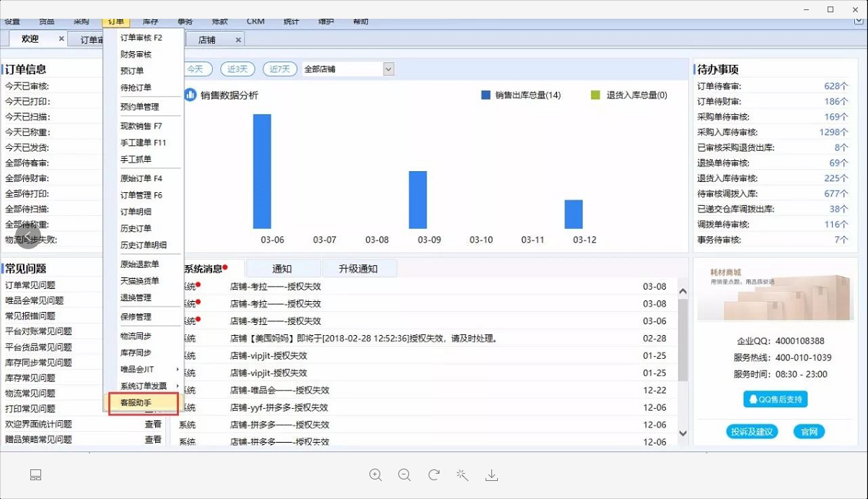
Task: Rotate the image with the rotate icon
Action: pyautogui.click(x=434, y=474)
